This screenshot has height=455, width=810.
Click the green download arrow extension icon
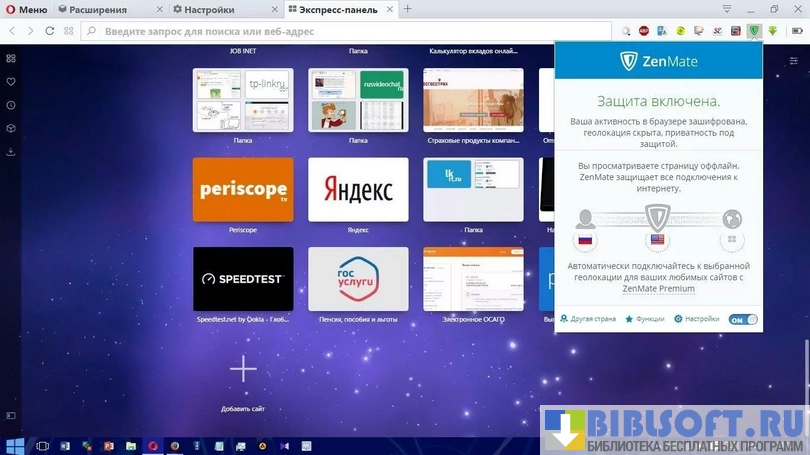click(x=771, y=31)
